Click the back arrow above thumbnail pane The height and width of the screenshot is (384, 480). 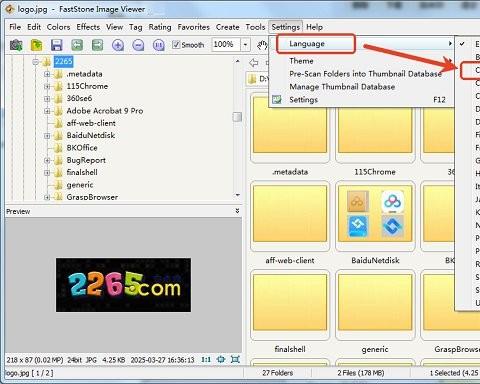pos(254,62)
